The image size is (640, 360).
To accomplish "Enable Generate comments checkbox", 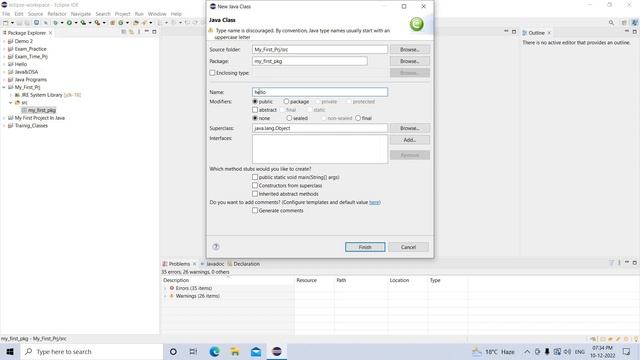I will pyautogui.click(x=255, y=210).
